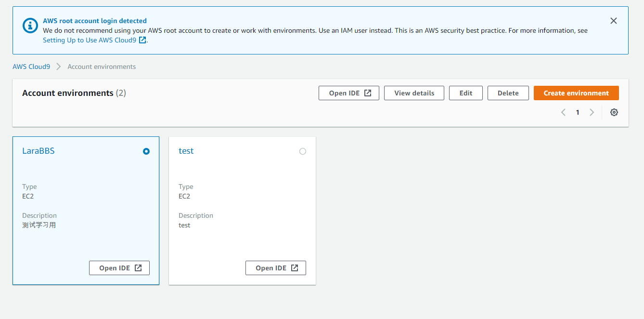Screen dimensions: 644x319
Task: Click the info icon in the alert banner
Action: tap(30, 26)
